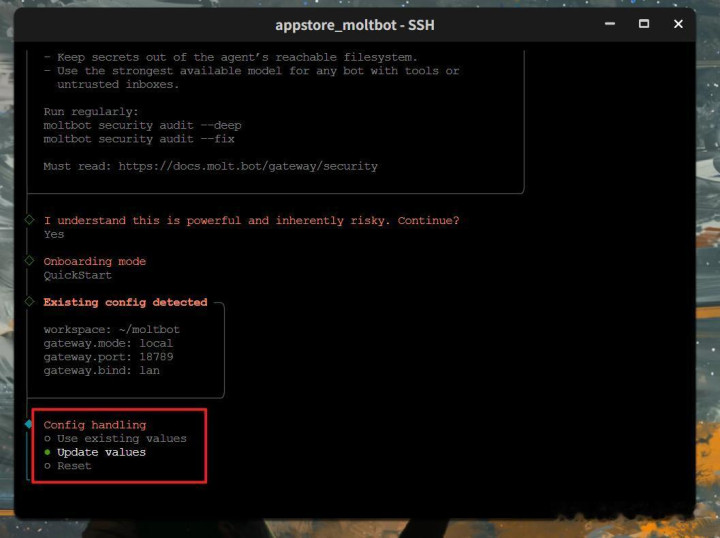The width and height of the screenshot is (720, 538).
Task: Close the appstore_moltbot SSH window
Action: pyautogui.click(x=678, y=24)
